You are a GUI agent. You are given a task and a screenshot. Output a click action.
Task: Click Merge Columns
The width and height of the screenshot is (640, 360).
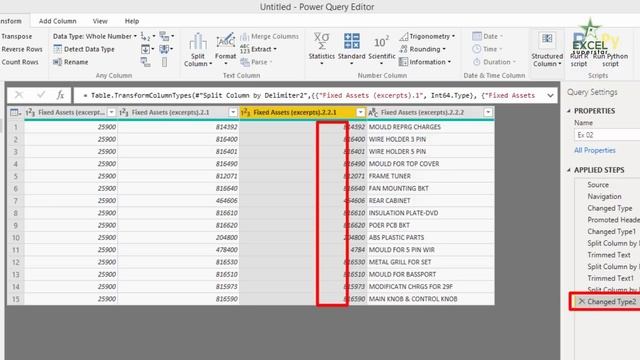click(269, 36)
